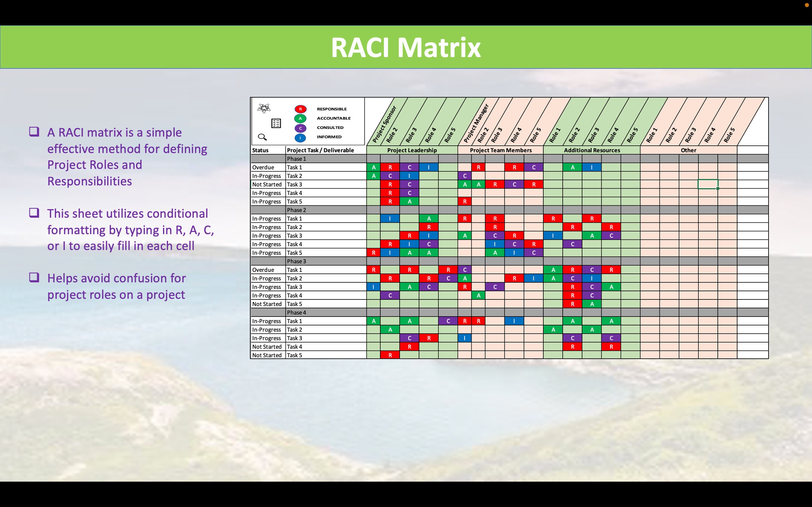The height and width of the screenshot is (507, 812).
Task: Select the Additional Resources group header
Action: (592, 150)
